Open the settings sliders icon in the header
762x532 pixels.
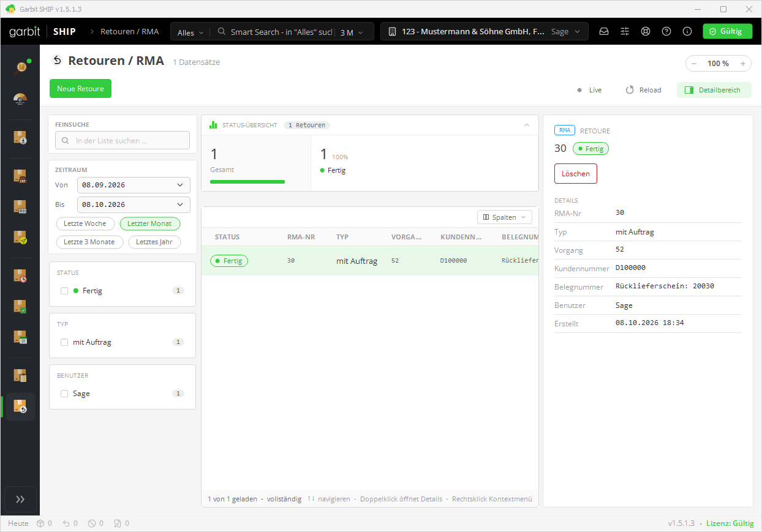tap(625, 32)
